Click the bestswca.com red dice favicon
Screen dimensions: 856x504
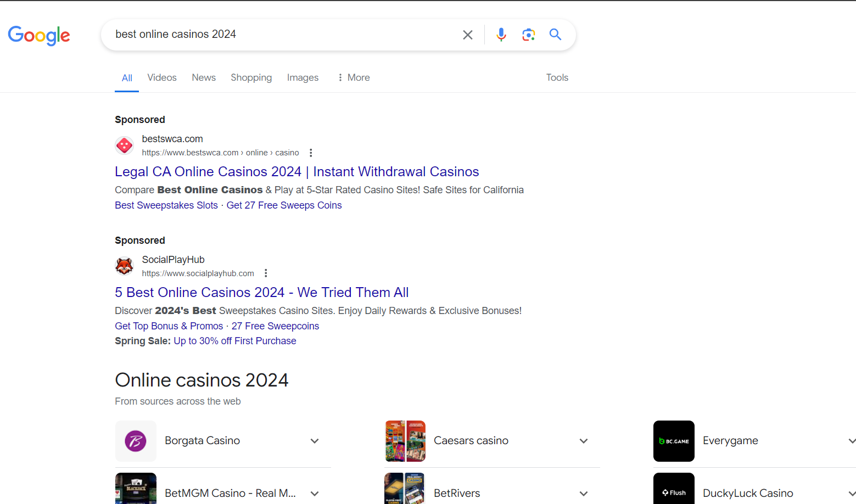(125, 145)
